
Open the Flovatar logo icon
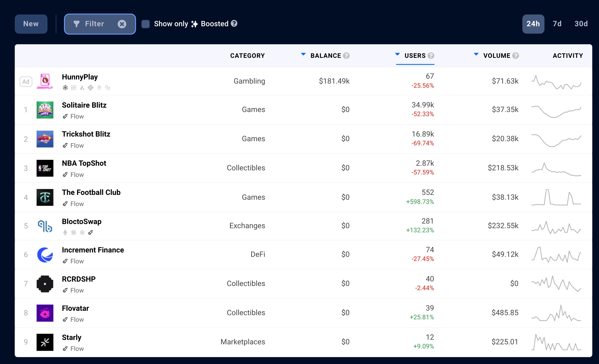45,313
